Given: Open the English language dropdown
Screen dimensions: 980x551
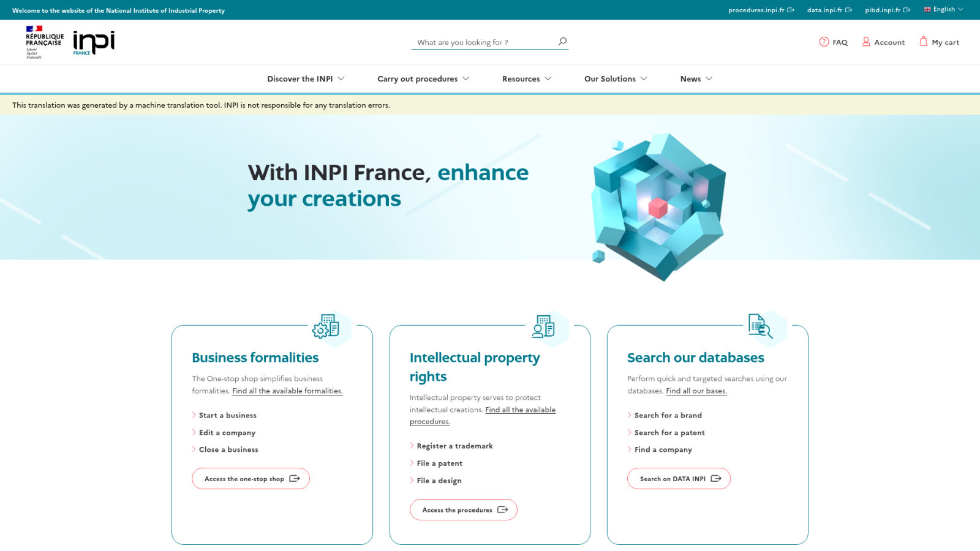Looking at the screenshot, I should [x=944, y=9].
